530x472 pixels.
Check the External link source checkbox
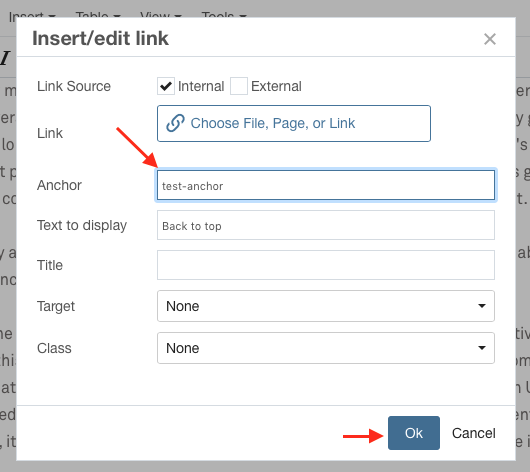(x=239, y=86)
